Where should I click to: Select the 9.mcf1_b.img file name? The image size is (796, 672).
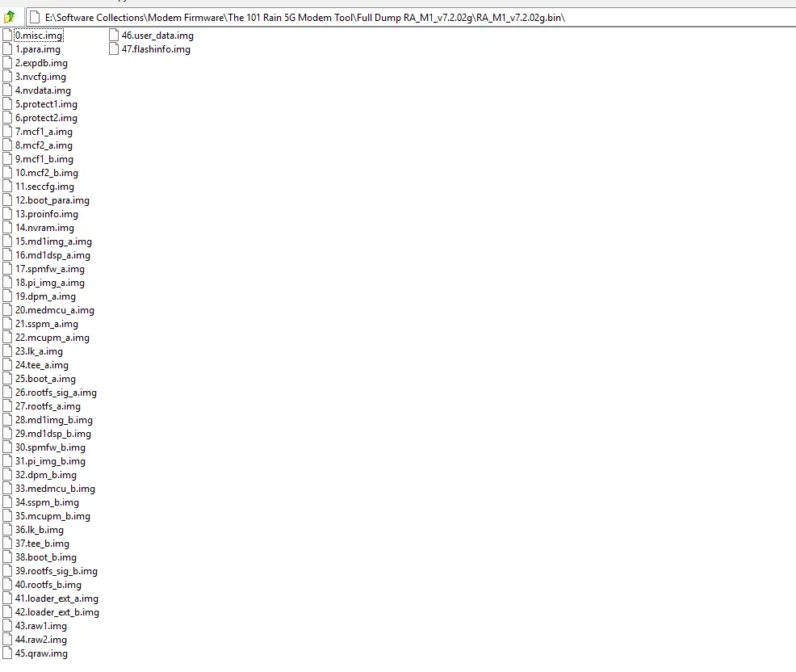click(44, 159)
